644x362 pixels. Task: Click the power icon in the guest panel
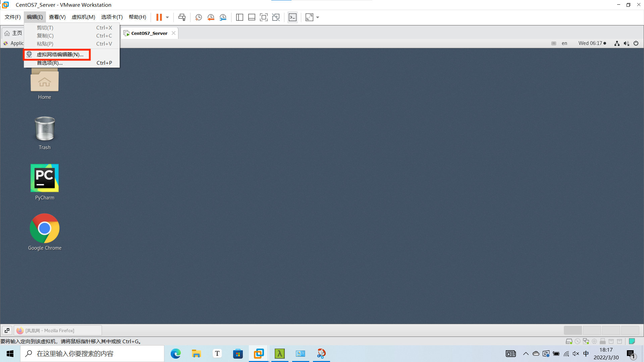(636, 43)
